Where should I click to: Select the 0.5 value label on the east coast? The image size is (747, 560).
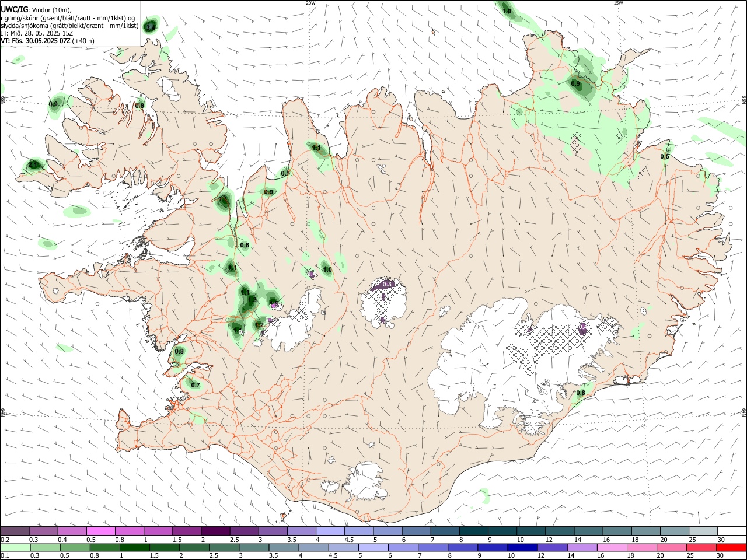[x=665, y=157]
